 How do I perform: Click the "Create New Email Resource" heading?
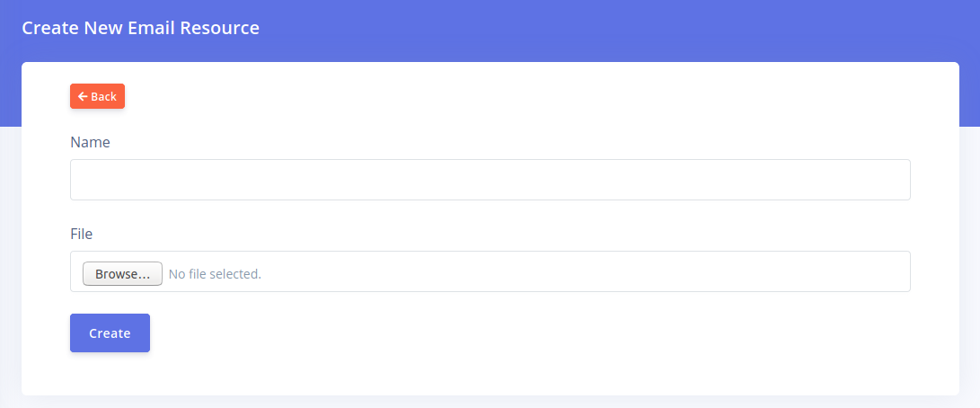pos(140,28)
